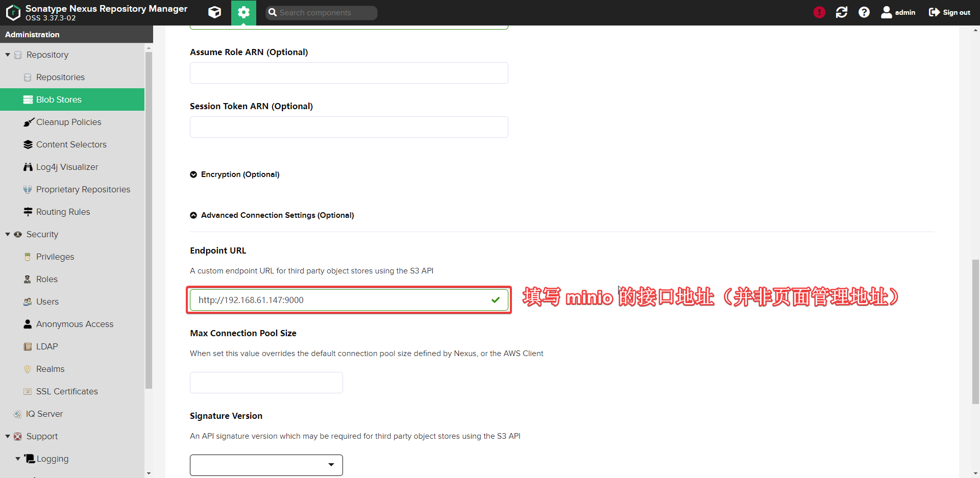The image size is (980, 478).
Task: Open the Cleanup Policies page
Action: [x=68, y=122]
